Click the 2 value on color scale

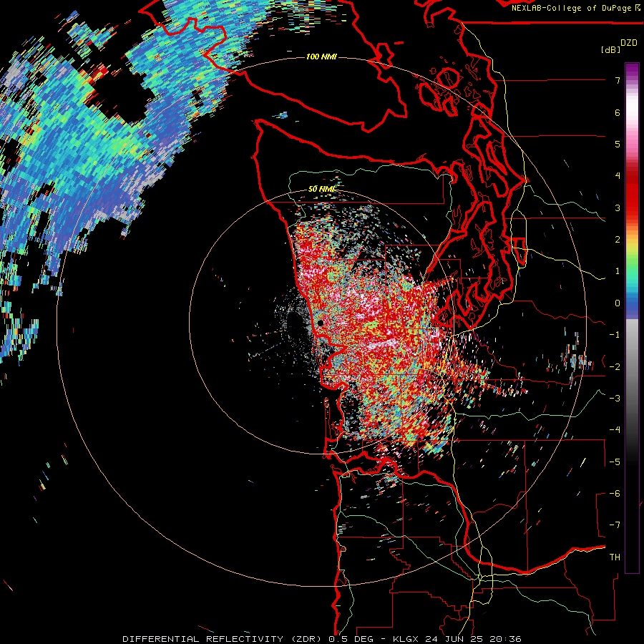(618, 240)
